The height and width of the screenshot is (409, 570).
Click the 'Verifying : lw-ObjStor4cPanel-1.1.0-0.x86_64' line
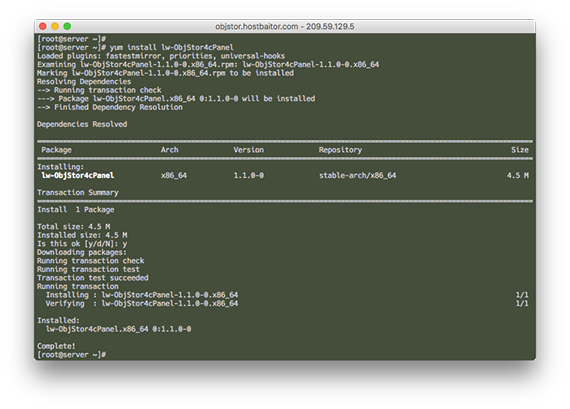click(142, 304)
